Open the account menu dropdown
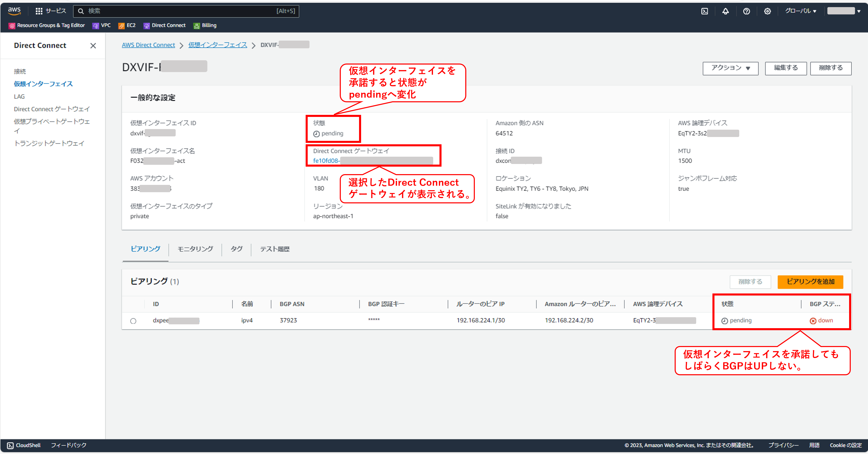The height and width of the screenshot is (454, 868). (844, 11)
